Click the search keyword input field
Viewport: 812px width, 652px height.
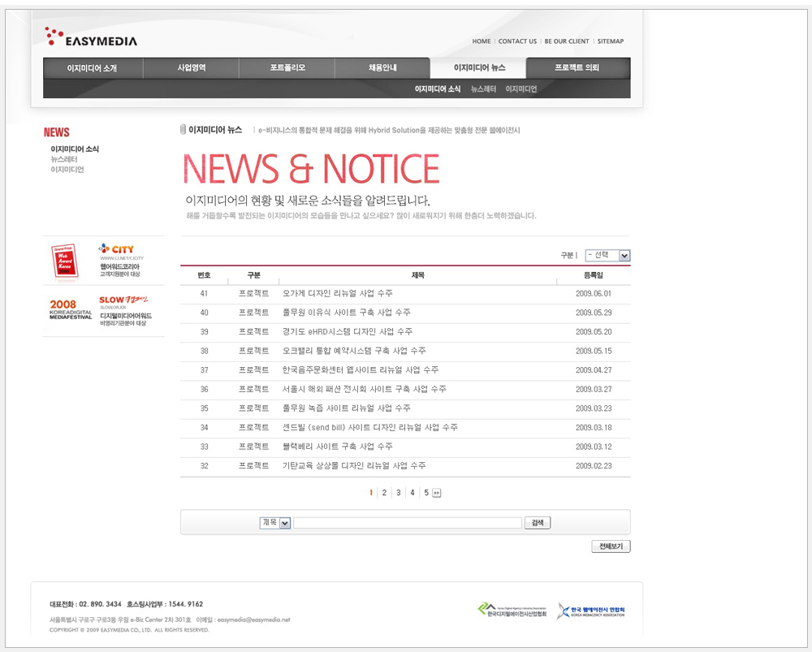click(408, 523)
